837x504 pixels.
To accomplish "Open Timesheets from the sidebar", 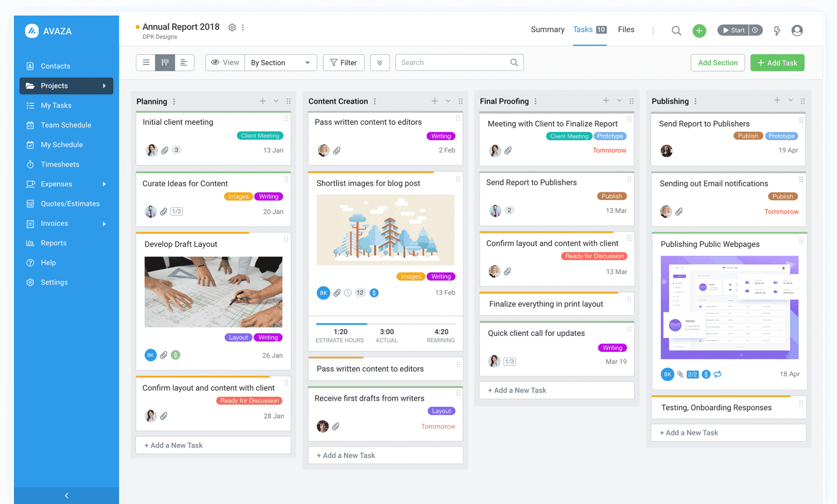I will click(60, 164).
